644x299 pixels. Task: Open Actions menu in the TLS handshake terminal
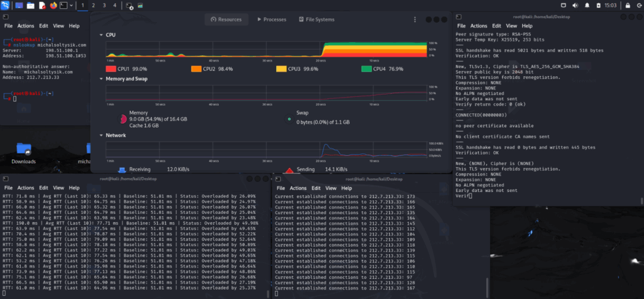point(479,26)
